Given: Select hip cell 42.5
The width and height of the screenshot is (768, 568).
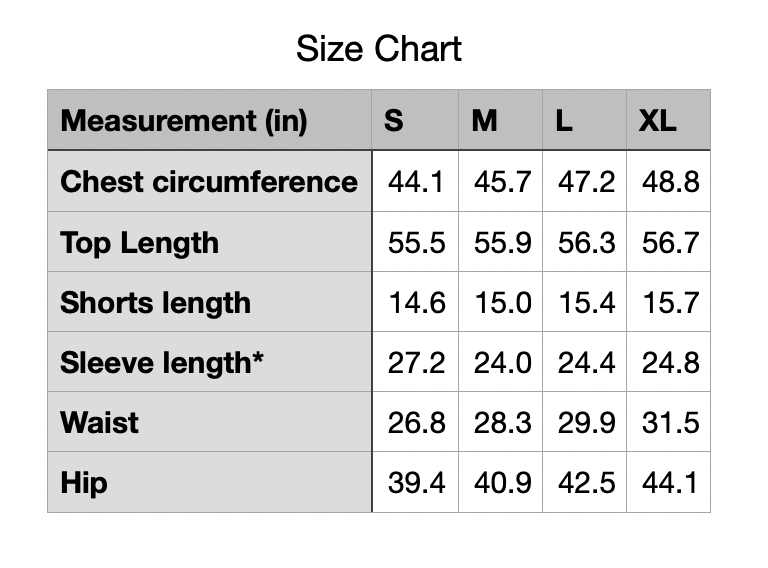Looking at the screenshot, I should (584, 482).
